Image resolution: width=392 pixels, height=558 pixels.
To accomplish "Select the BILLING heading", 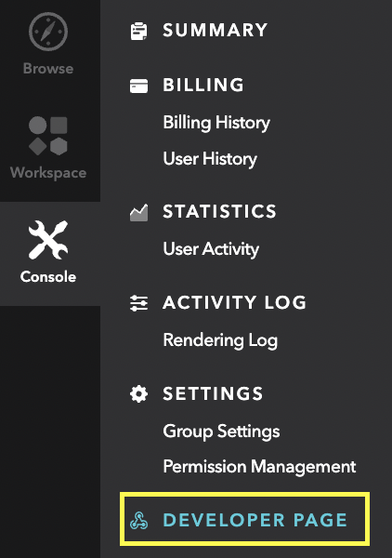I will (x=203, y=85).
